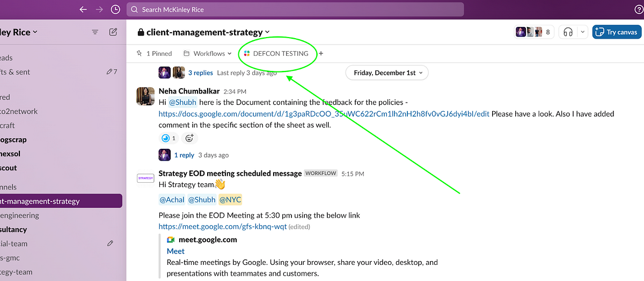The height and width of the screenshot is (281, 644).
Task: Open huddle options chevron
Action: pos(583,32)
